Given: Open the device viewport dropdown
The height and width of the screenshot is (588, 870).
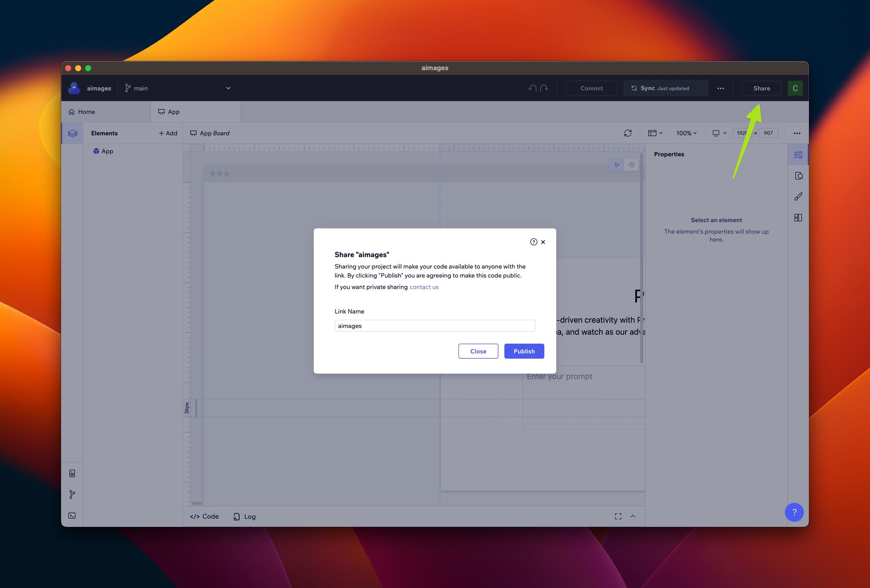Looking at the screenshot, I should click(x=719, y=133).
